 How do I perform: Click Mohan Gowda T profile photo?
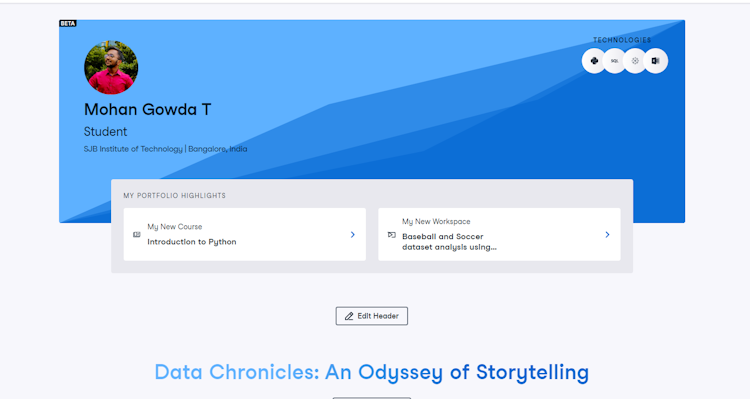111,67
